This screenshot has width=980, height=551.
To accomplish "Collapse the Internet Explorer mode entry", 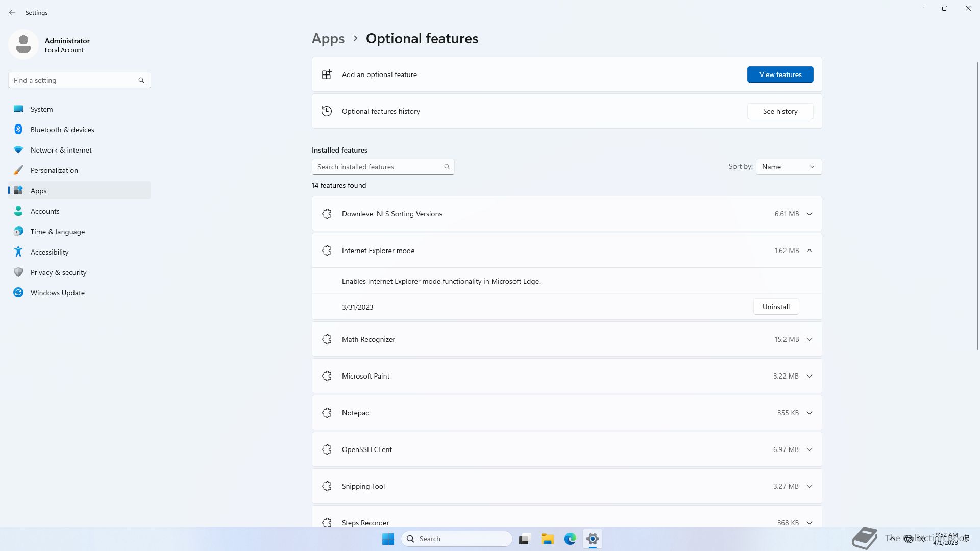I will pyautogui.click(x=809, y=251).
